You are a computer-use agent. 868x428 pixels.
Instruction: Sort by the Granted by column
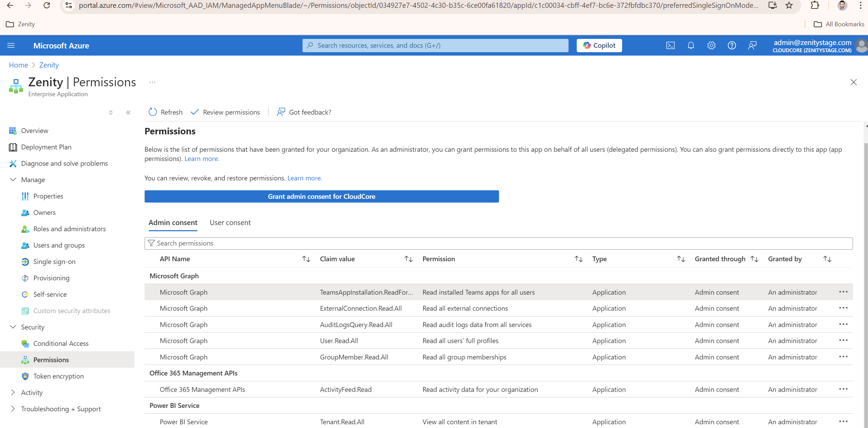[827, 259]
